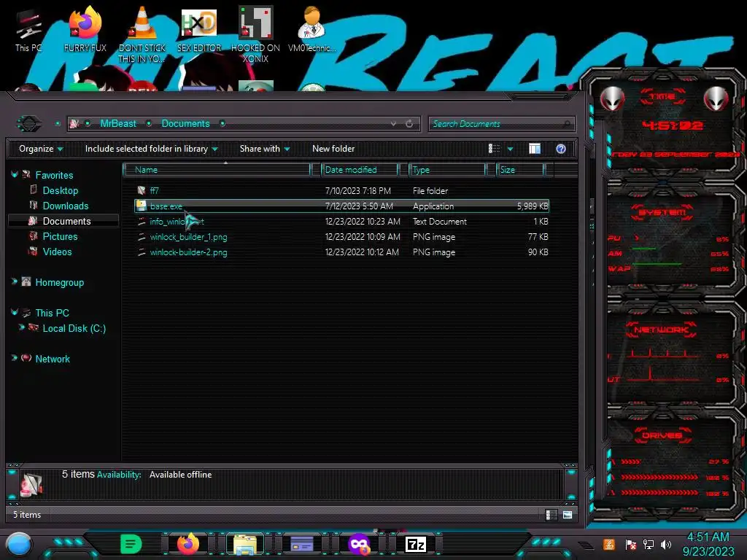Expand the arrow after MrBeast breadcrumb

(x=149, y=124)
